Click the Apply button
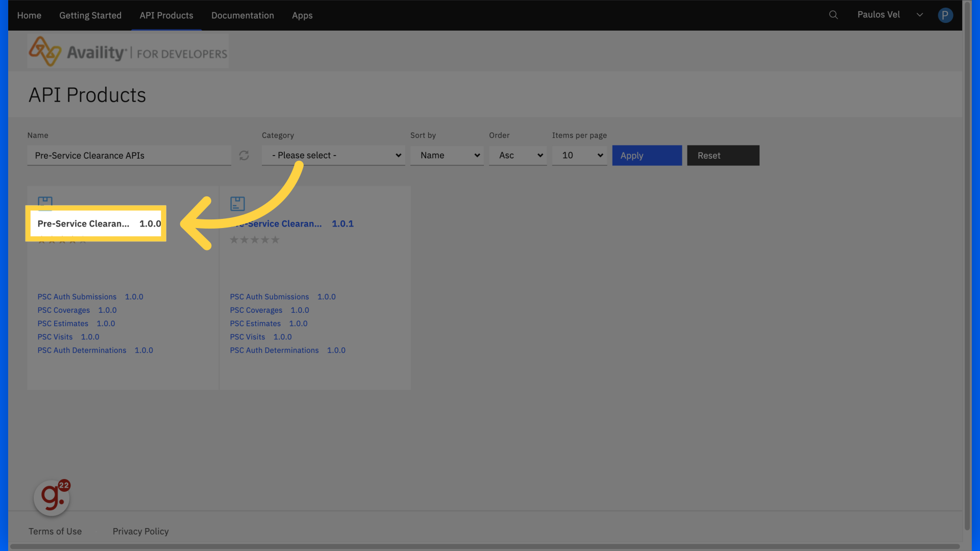 647,155
